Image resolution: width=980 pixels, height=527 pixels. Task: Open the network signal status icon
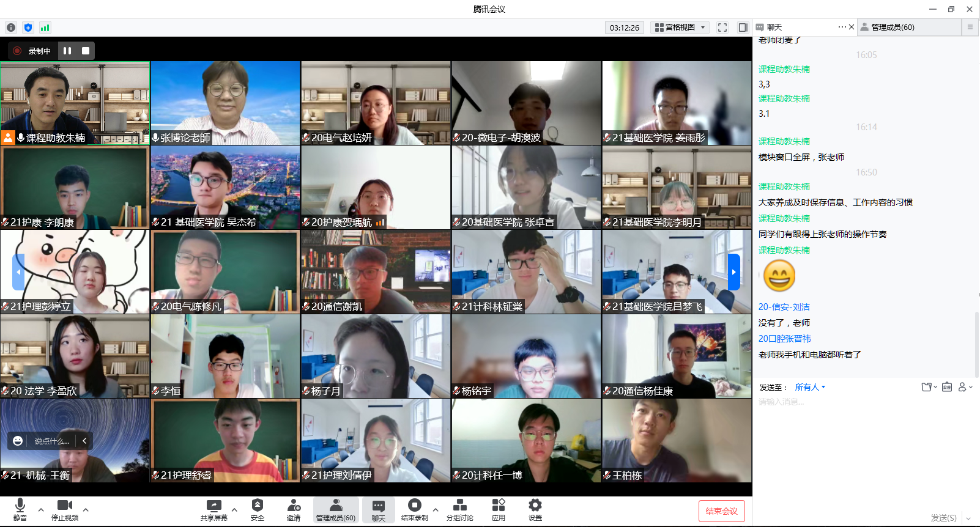[x=45, y=28]
